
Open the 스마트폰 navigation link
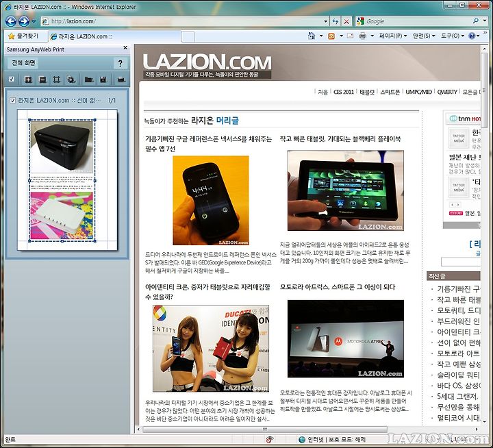coord(390,92)
